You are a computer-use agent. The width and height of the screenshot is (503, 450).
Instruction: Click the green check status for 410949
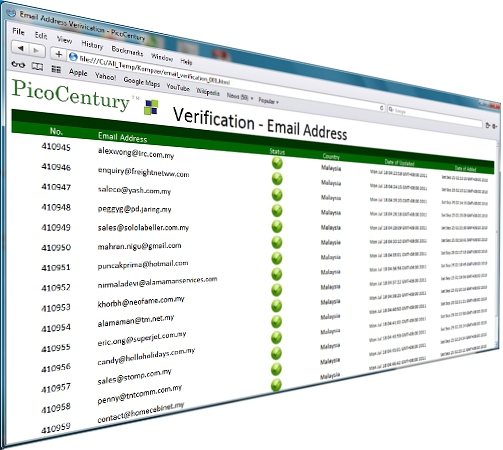click(277, 227)
